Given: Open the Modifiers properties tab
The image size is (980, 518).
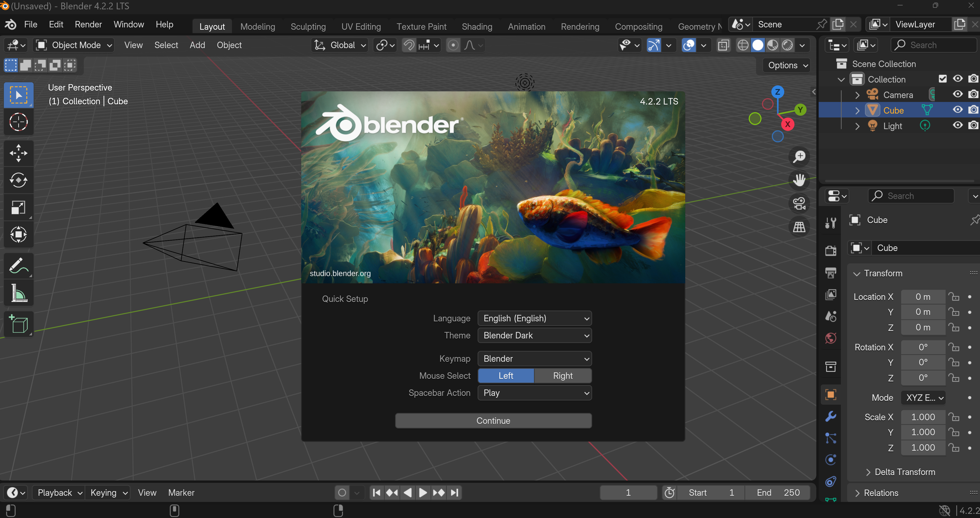Looking at the screenshot, I should [831, 416].
